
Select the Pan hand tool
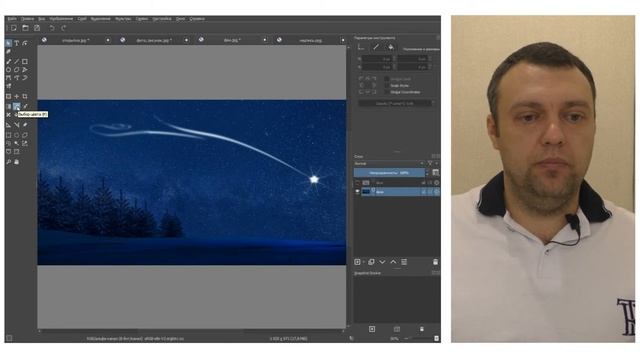17,162
